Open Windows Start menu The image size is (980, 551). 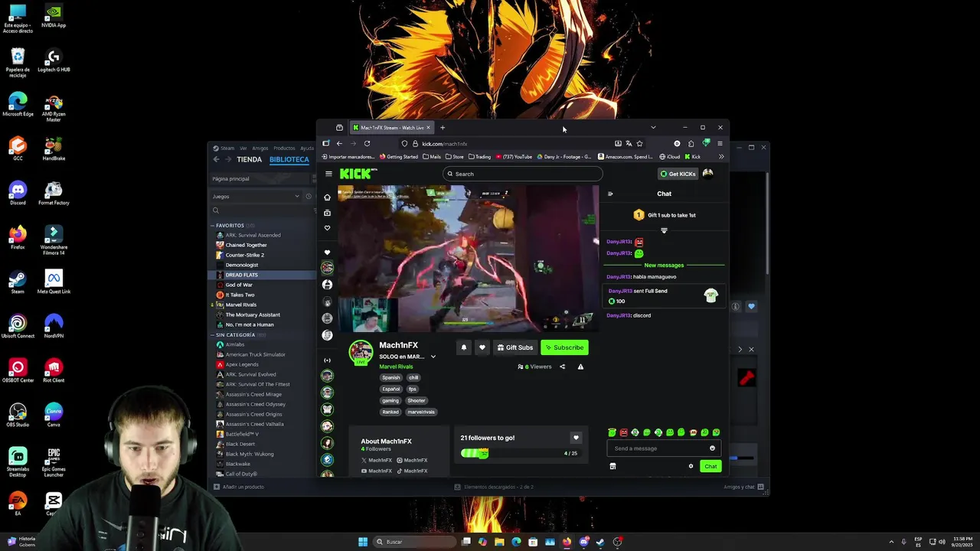(363, 542)
